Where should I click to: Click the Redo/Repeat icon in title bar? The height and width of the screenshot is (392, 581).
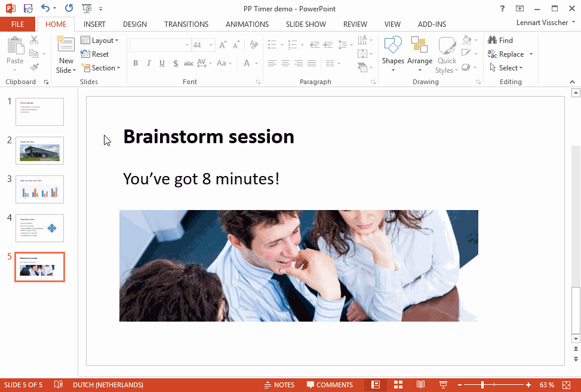[x=69, y=8]
